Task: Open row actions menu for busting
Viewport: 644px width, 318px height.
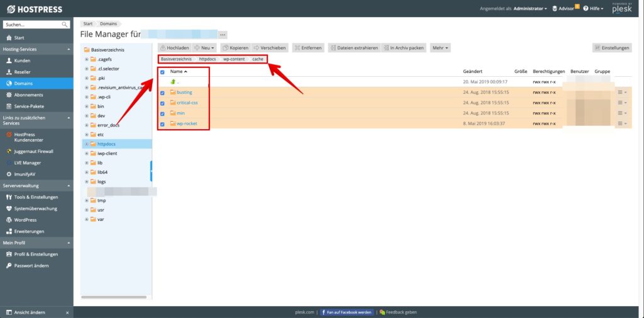Action: tap(622, 92)
